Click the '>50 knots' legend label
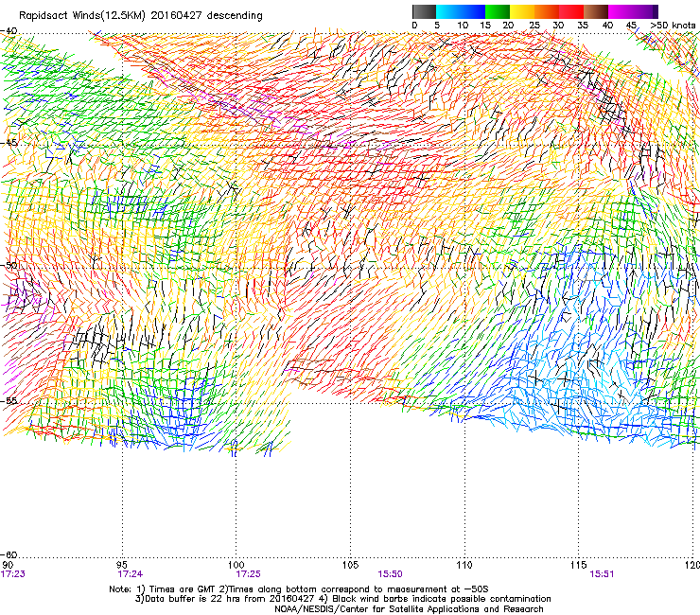 (x=673, y=26)
